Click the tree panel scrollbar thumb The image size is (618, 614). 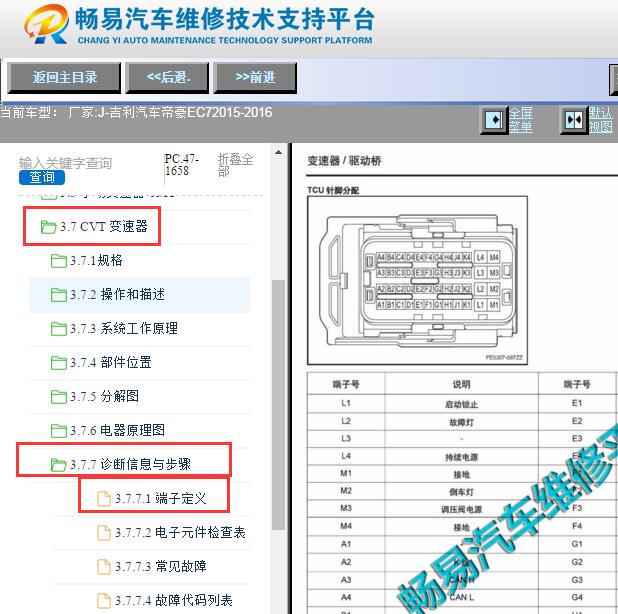click(x=278, y=405)
